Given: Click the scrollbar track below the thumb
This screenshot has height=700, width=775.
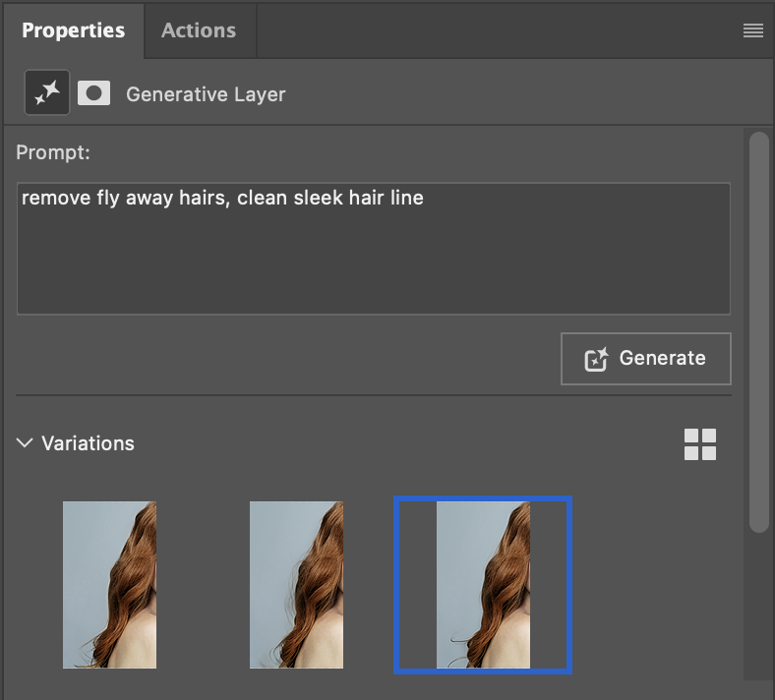Looking at the screenshot, I should [758, 607].
